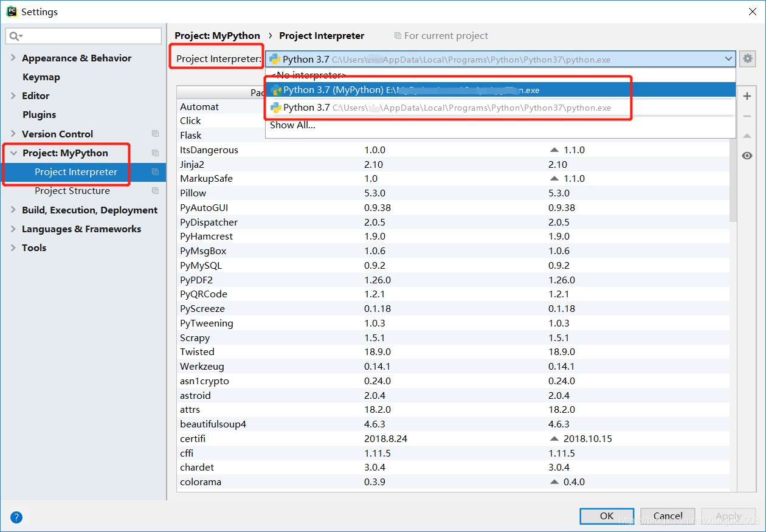Select the Jinja2 package row

(x=454, y=164)
